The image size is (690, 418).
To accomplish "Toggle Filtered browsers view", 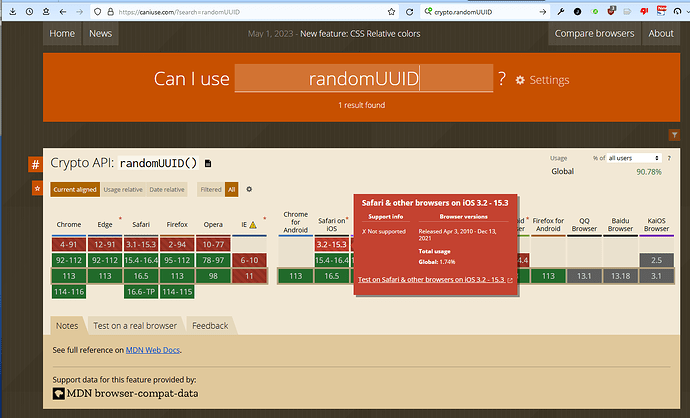I will (211, 190).
